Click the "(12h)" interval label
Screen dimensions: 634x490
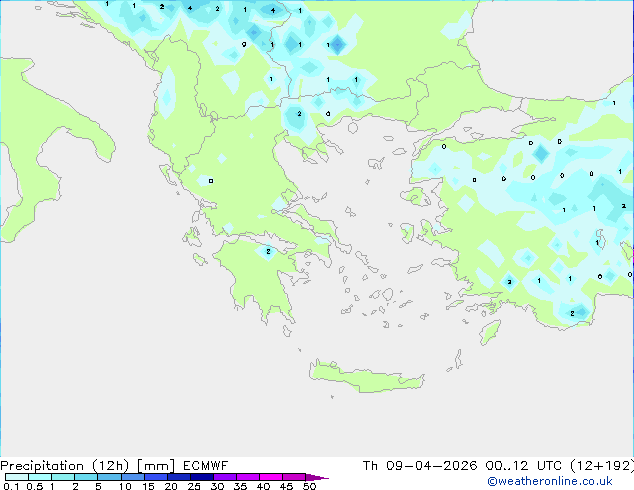tap(110, 466)
